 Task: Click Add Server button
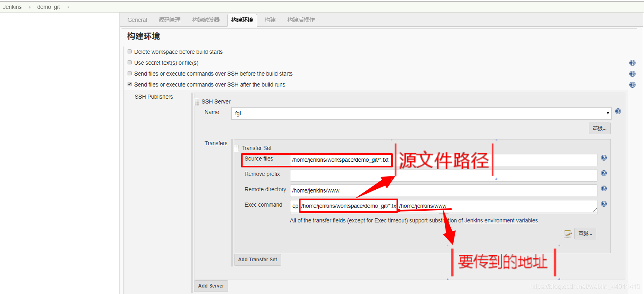tap(211, 286)
